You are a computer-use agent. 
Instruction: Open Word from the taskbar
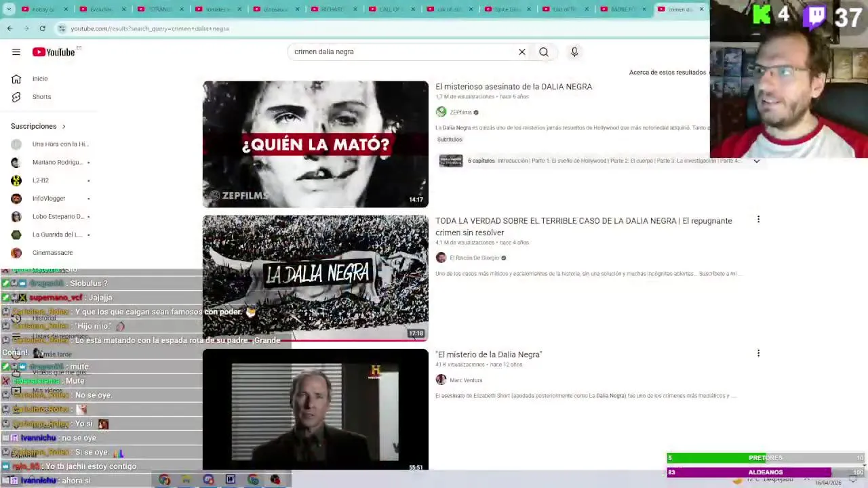click(231, 480)
